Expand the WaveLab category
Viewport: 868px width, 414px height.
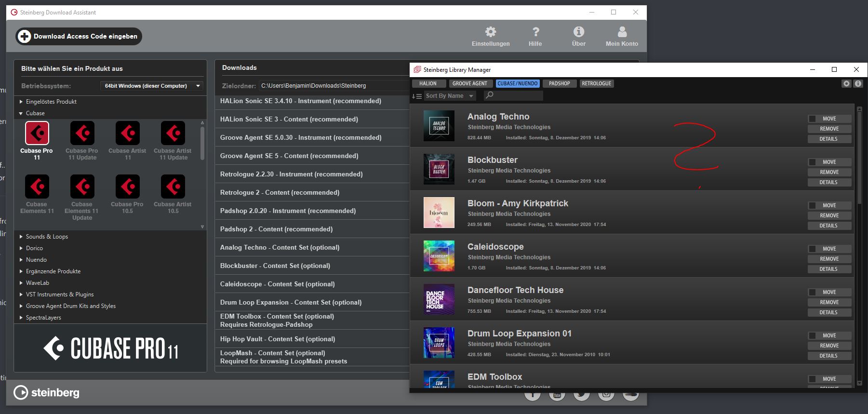[x=21, y=283]
